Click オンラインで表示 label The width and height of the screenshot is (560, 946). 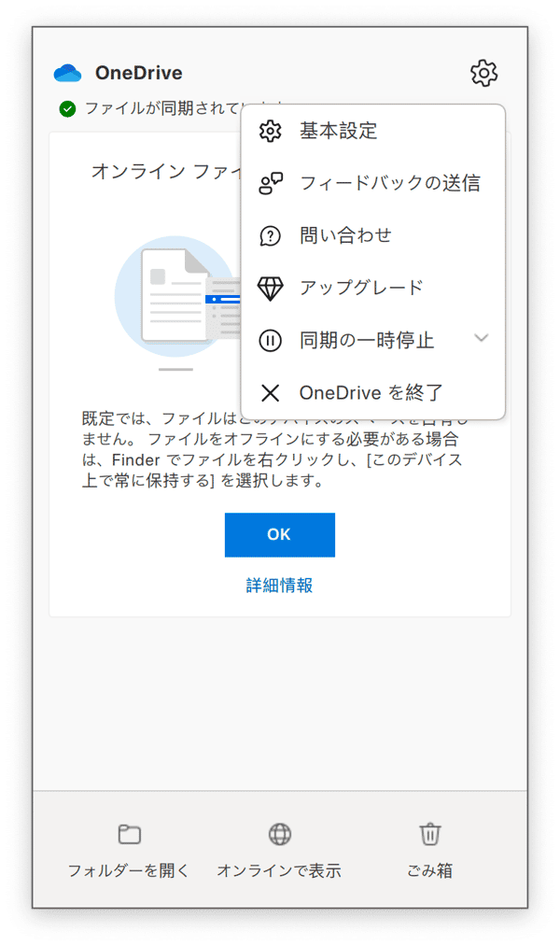(279, 870)
